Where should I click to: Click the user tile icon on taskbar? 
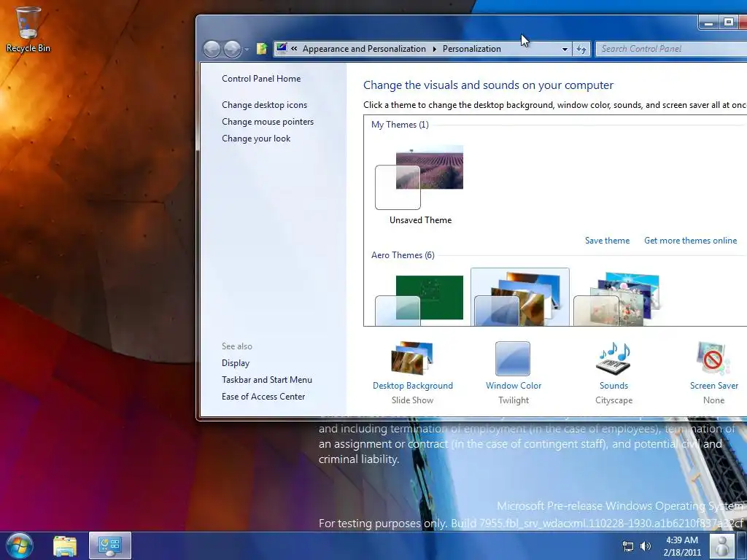pyautogui.click(x=721, y=546)
